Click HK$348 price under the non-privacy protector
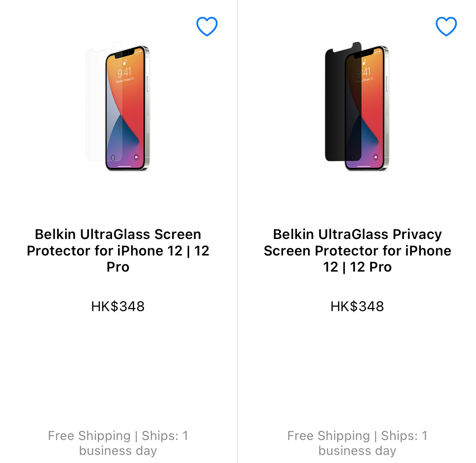Viewport: 476px width, 463px height. click(x=118, y=306)
